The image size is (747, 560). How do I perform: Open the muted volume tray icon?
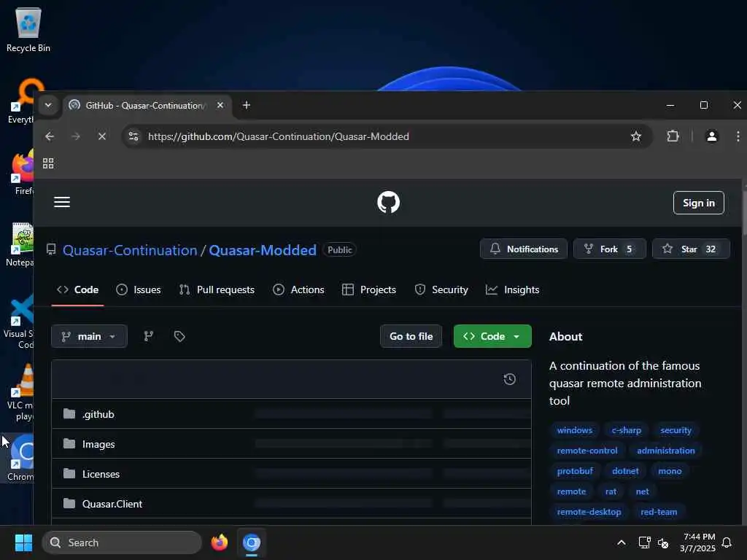663,542
